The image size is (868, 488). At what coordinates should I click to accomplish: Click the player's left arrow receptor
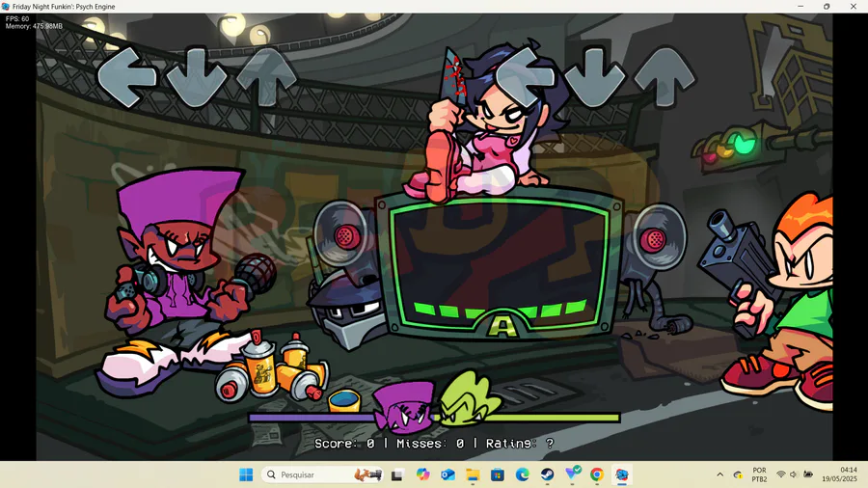[526, 76]
